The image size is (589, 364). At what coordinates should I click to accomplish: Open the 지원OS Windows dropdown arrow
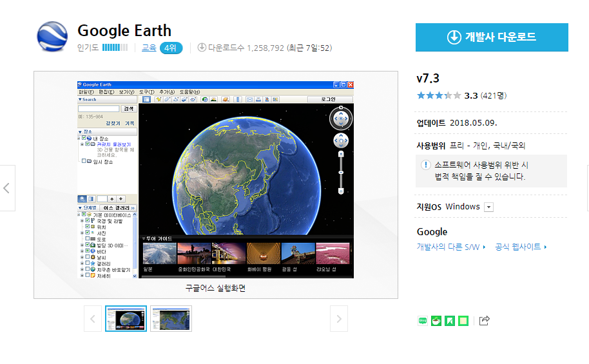[x=488, y=207]
